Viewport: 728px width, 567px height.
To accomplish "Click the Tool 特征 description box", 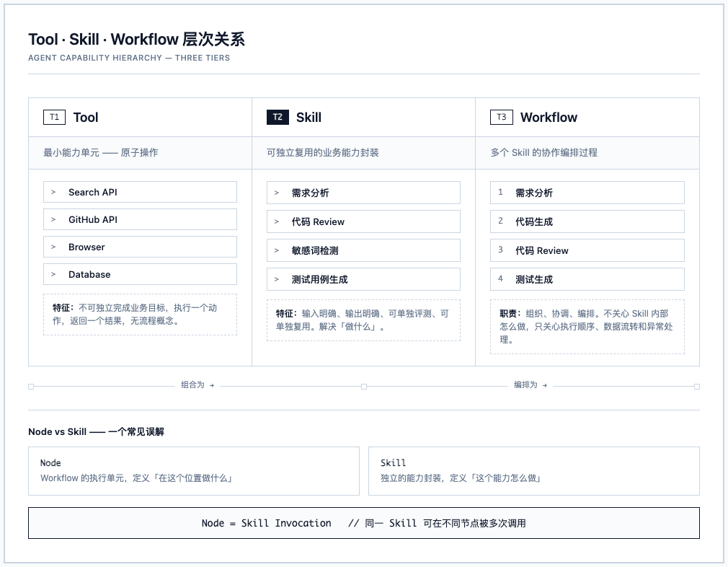I will click(141, 315).
